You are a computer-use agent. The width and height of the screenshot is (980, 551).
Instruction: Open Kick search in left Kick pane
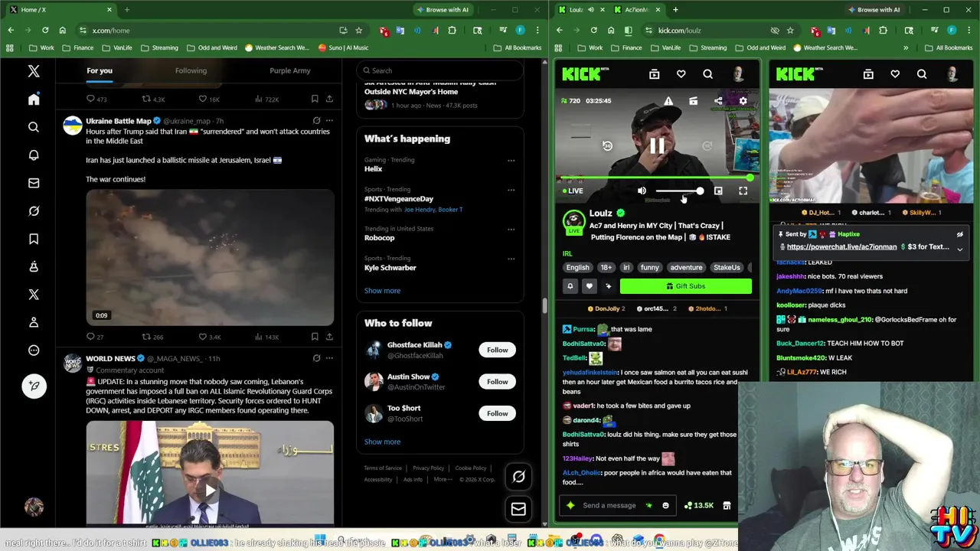tap(707, 74)
